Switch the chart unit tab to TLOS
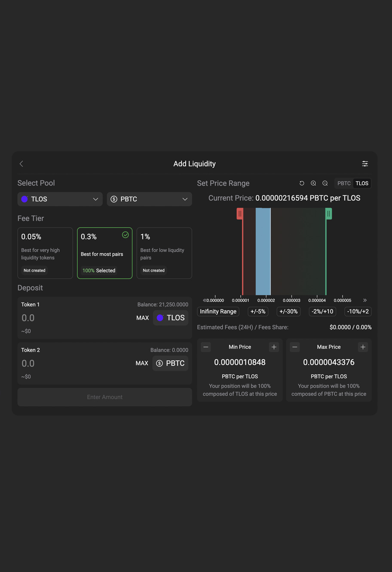The height and width of the screenshot is (572, 392). [362, 183]
